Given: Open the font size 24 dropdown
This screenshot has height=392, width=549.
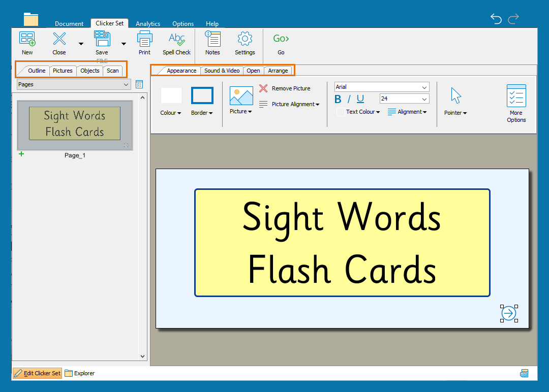Looking at the screenshot, I should pos(424,99).
